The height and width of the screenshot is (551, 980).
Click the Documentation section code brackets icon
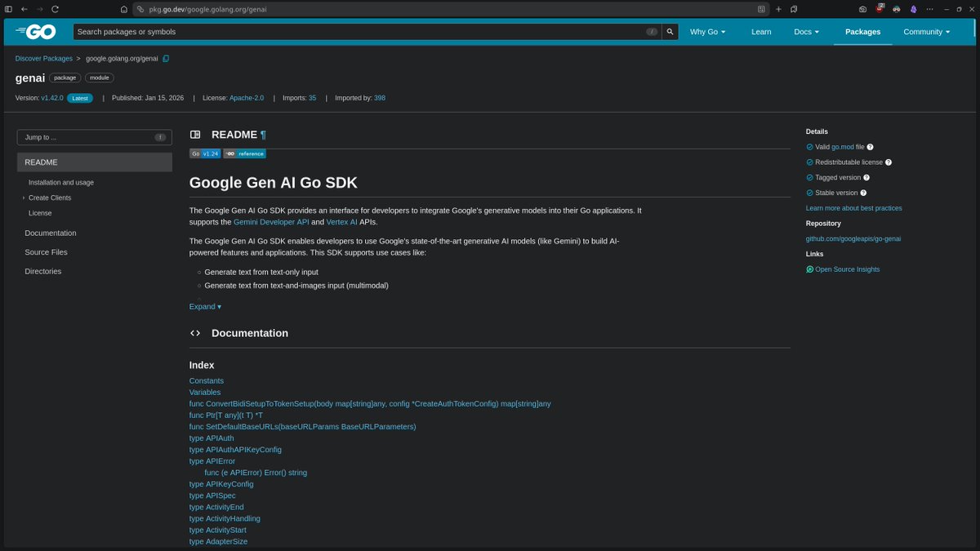[195, 333]
